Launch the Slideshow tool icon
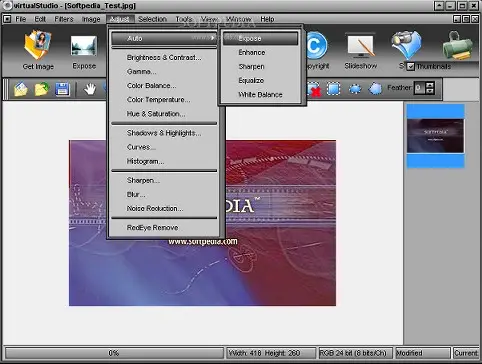This screenshot has width=482, height=364. [x=360, y=45]
